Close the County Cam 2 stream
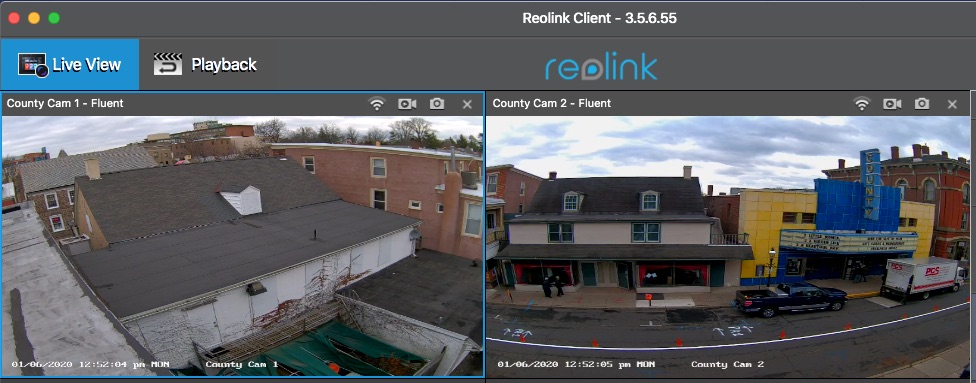Viewport: 976px width, 383px height. [952, 104]
